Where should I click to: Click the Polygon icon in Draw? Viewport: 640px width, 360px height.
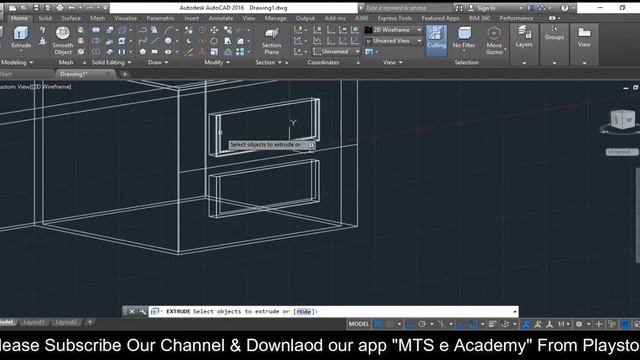[142, 52]
